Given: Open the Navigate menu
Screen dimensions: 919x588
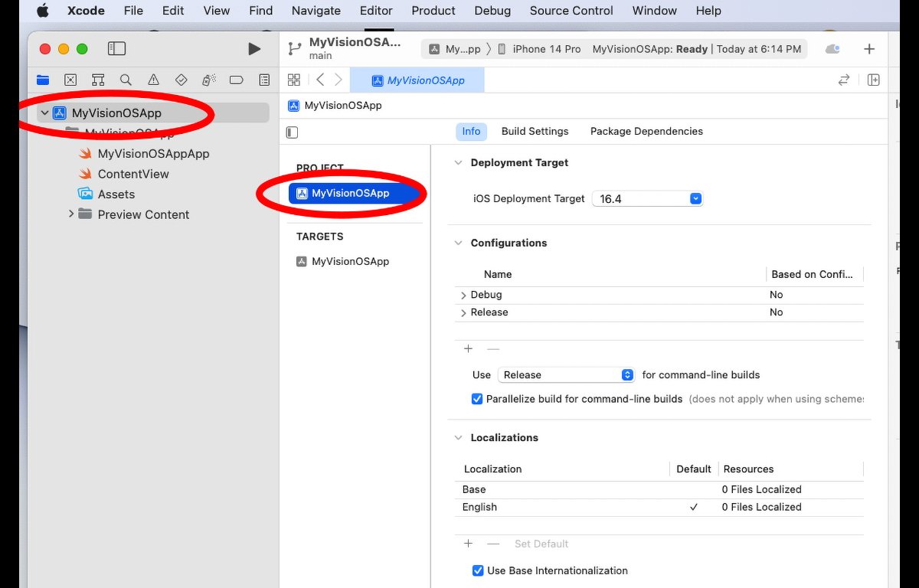Looking at the screenshot, I should point(316,11).
